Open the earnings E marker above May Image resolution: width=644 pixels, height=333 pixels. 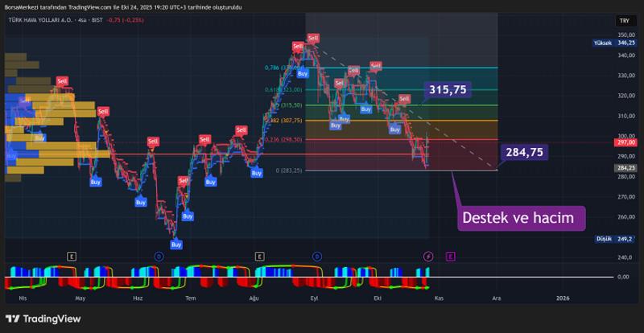pyautogui.click(x=72, y=256)
